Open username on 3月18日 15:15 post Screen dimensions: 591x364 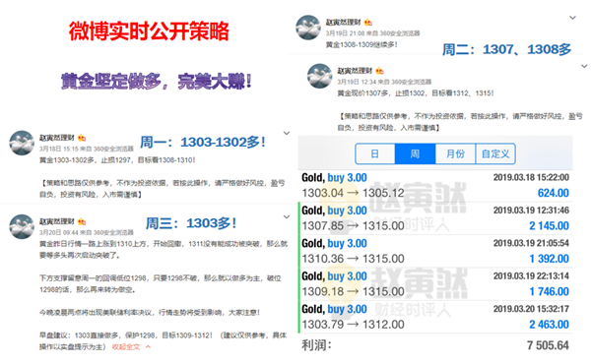57,138
